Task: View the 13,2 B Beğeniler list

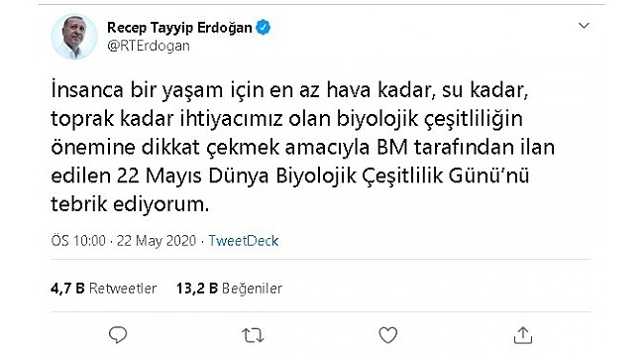Action: click(229, 289)
